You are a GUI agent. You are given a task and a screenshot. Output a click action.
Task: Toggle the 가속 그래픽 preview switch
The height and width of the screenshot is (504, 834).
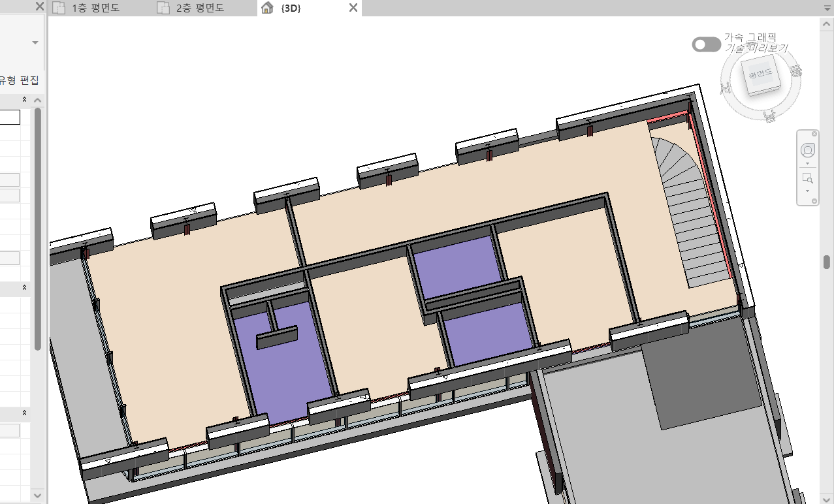(706, 44)
